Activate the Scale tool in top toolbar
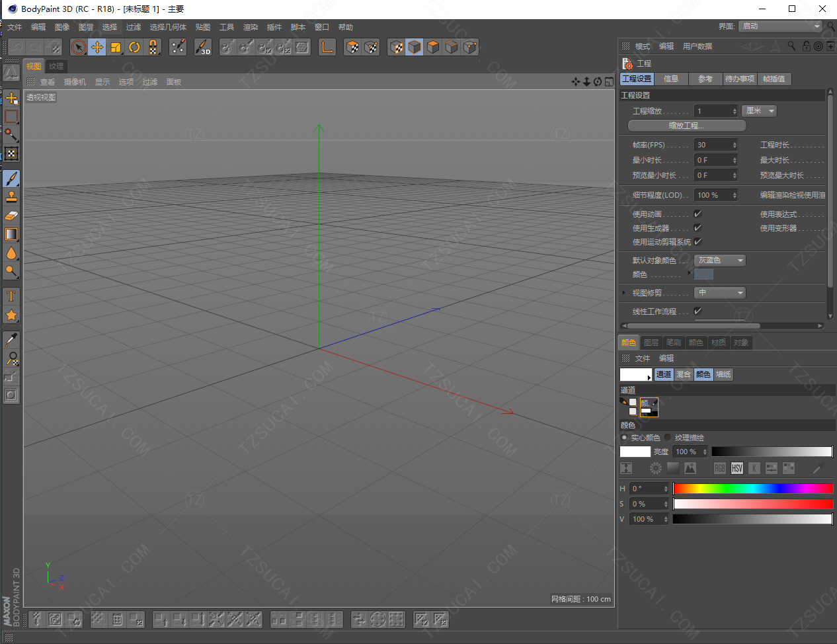Image resolution: width=837 pixels, height=644 pixels. 116,47
